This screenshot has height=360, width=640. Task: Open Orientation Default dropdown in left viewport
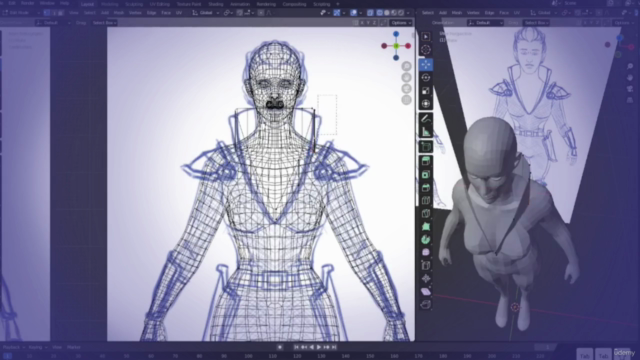(x=53, y=23)
